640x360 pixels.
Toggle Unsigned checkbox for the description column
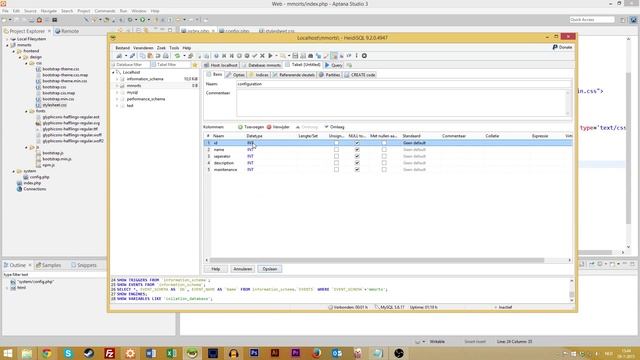pyautogui.click(x=336, y=163)
